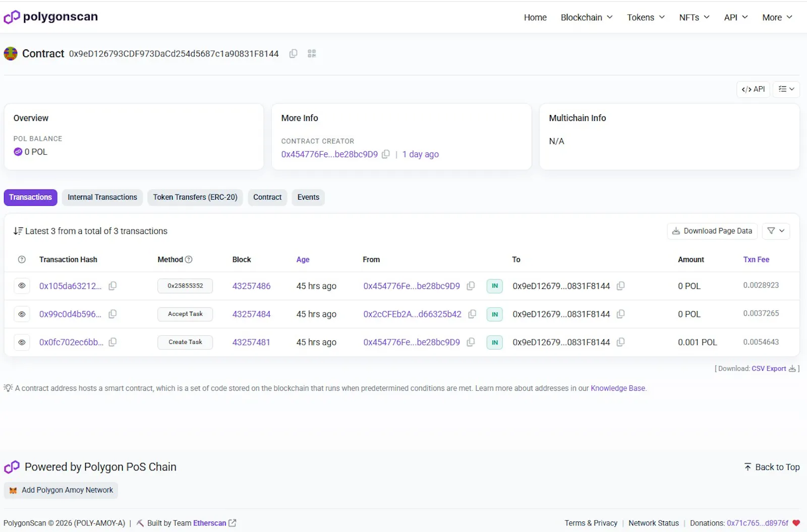The width and height of the screenshot is (807, 532).
Task: Click the POL token icon in Overview
Action: click(18, 152)
